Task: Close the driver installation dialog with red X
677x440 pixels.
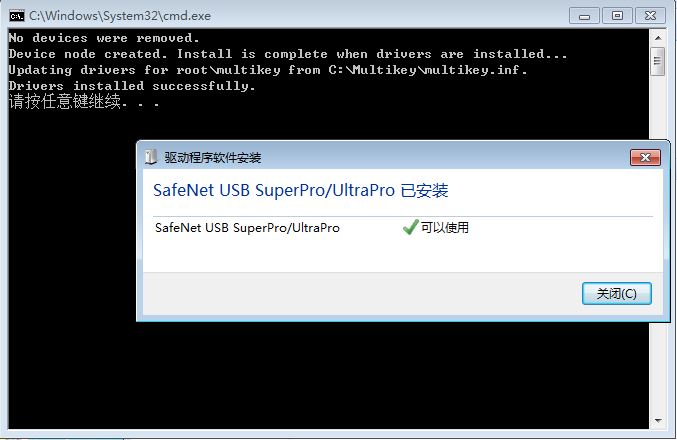Action: [645, 158]
